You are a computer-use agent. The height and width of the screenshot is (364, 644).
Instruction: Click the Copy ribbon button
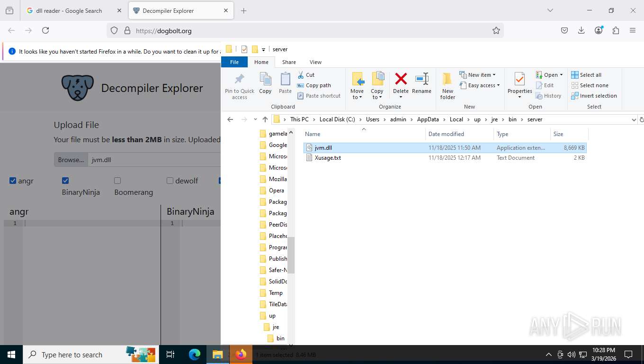(265, 83)
